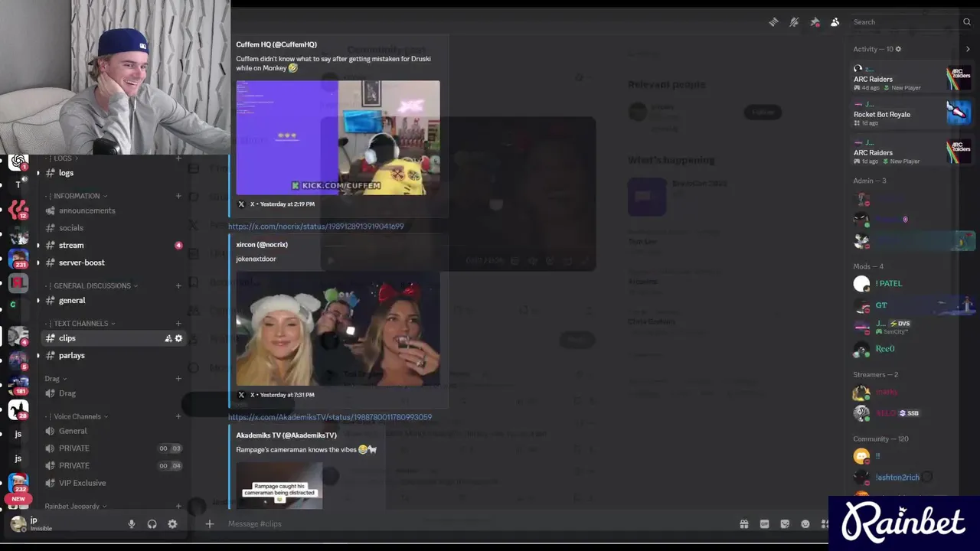This screenshot has width=980, height=551.
Task: Open the emoji picker
Action: click(x=805, y=524)
